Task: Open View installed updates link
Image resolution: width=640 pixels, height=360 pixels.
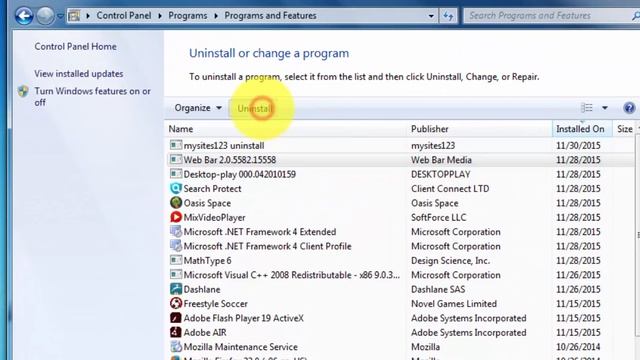Action: click(79, 74)
